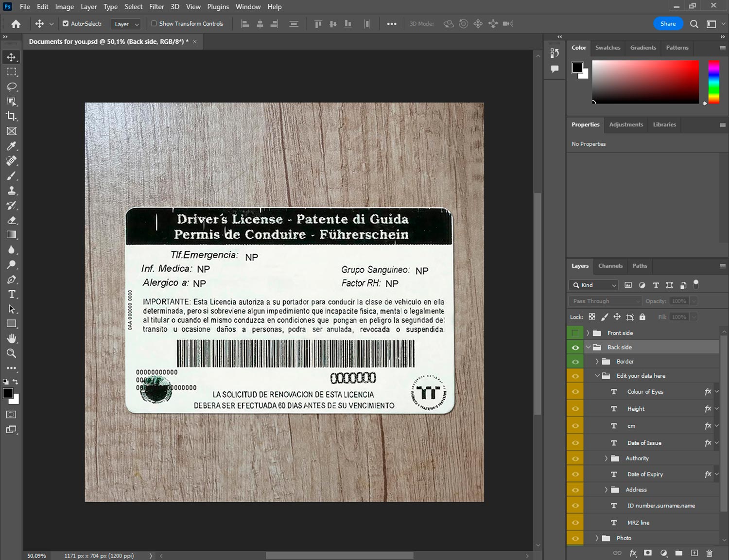Image resolution: width=729 pixels, height=560 pixels.
Task: Open the Pass Through blend mode dropdown
Action: point(605,301)
